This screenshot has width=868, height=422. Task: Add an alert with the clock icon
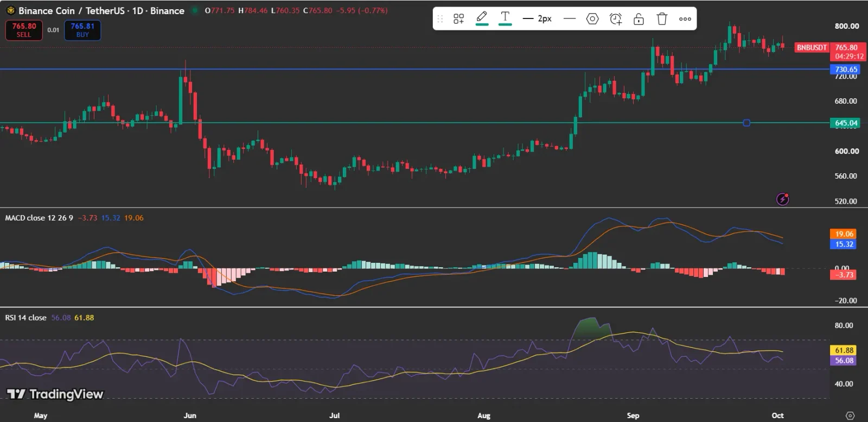click(616, 19)
